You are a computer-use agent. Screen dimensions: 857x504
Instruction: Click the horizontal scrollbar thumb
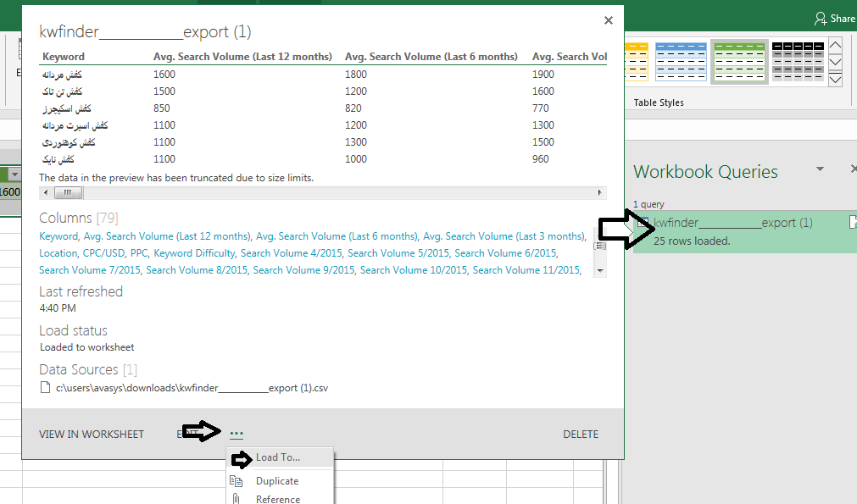(x=68, y=193)
